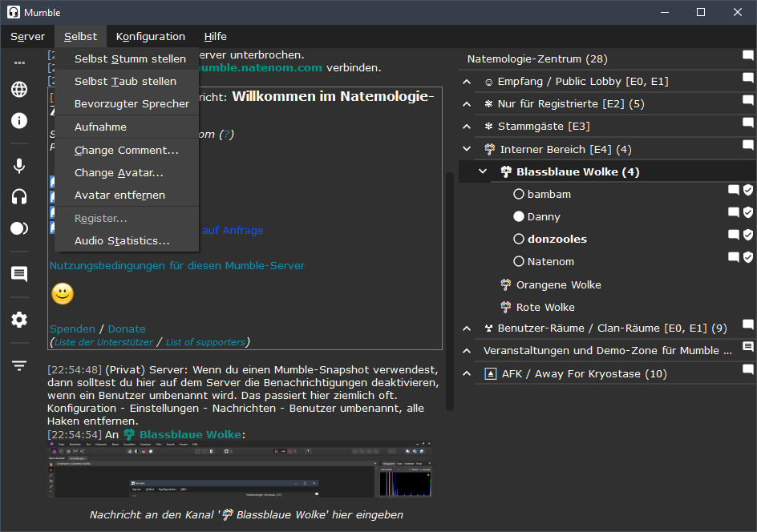Expand Empfang / Public Lobby channel
Screen dimensions: 757x532
tap(467, 82)
